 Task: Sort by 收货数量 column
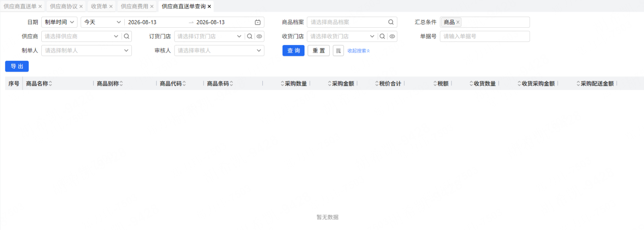coord(471,84)
